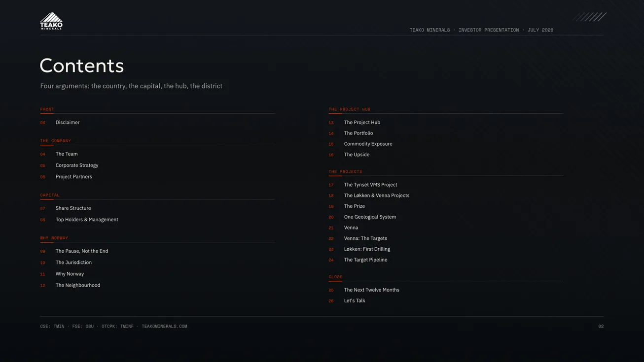Click the FRONT section heading
The image size is (644, 362).
(47, 109)
